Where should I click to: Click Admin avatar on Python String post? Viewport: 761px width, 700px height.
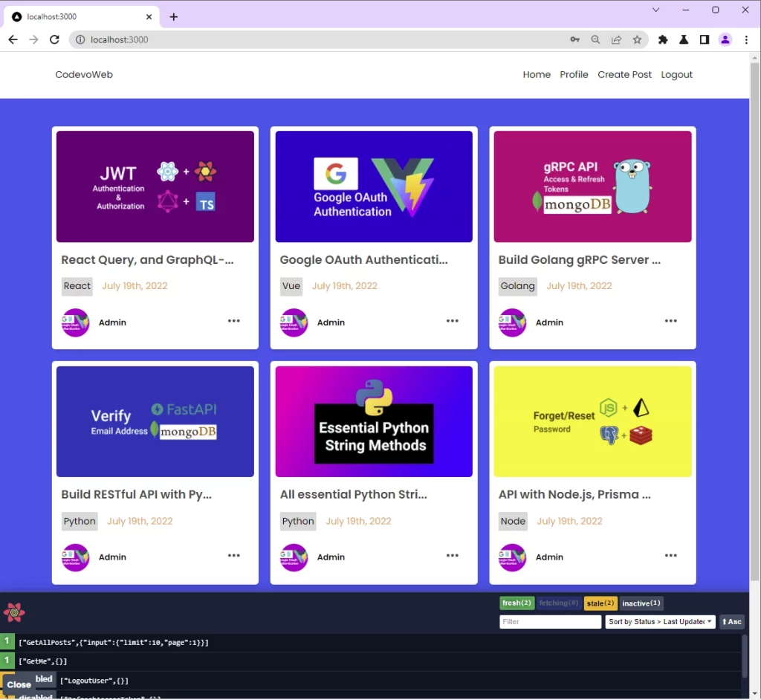click(x=294, y=557)
